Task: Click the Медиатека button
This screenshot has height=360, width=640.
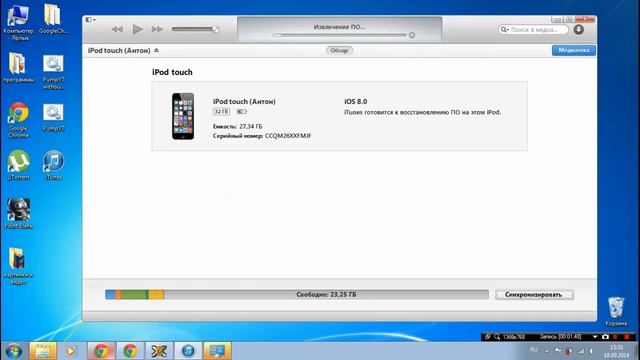Action: click(x=573, y=50)
